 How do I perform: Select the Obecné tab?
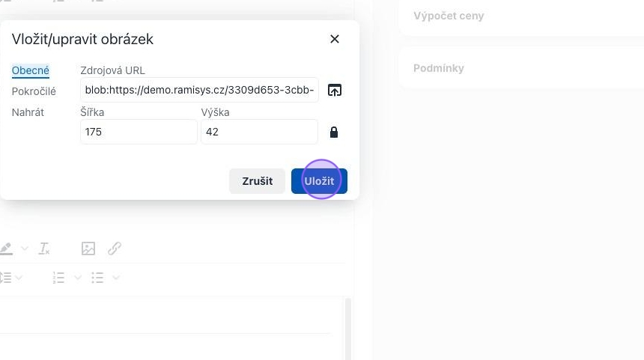coord(31,70)
